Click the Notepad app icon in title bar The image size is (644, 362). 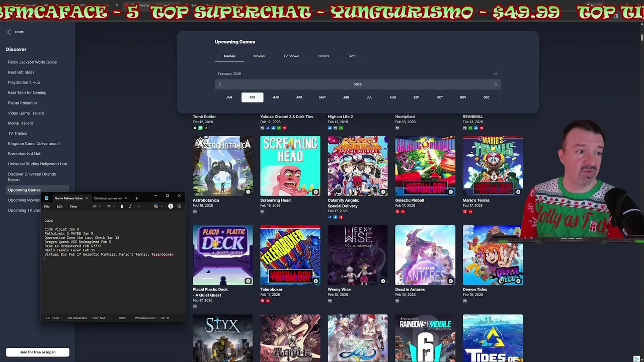(46, 198)
